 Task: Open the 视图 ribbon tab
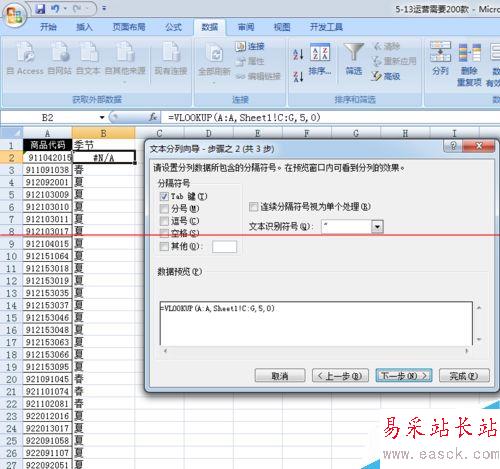coord(282,27)
